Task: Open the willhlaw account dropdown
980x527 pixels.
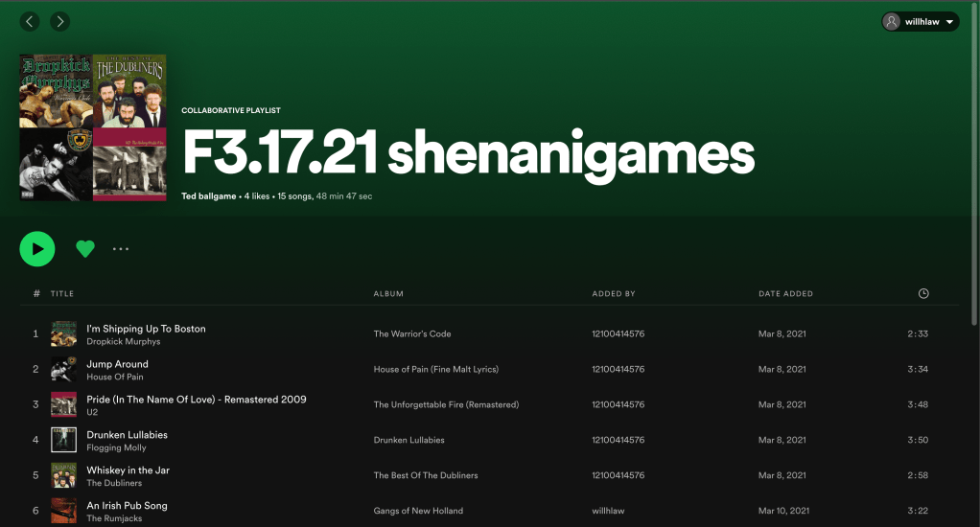Action: point(949,22)
